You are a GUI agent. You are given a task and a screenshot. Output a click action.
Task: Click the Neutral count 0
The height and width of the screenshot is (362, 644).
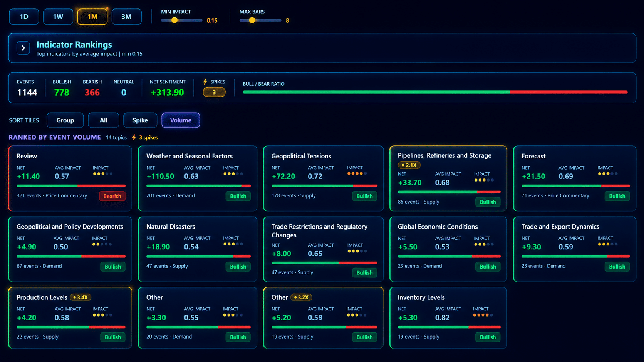click(x=124, y=93)
